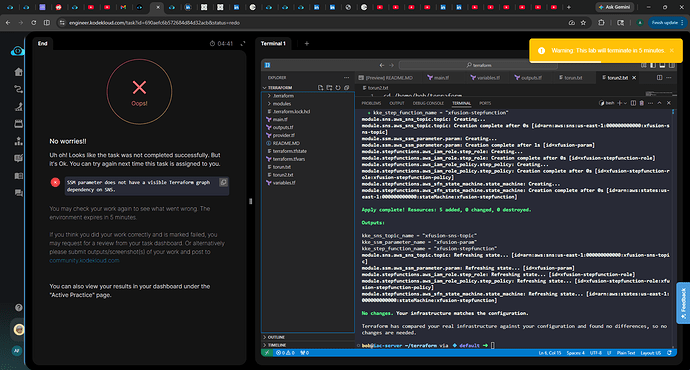
Task: Open the Preview README.MD editor tab
Action: tap(389, 77)
